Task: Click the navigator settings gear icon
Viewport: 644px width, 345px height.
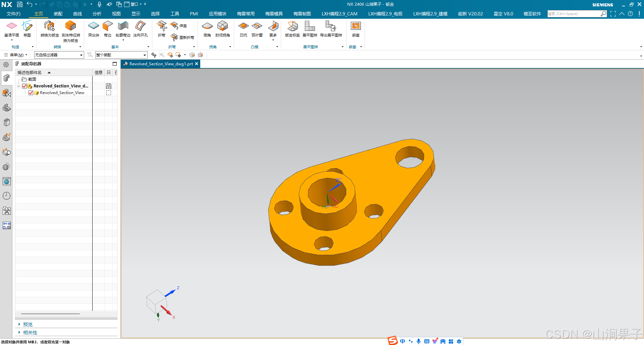Action: pyautogui.click(x=6, y=65)
